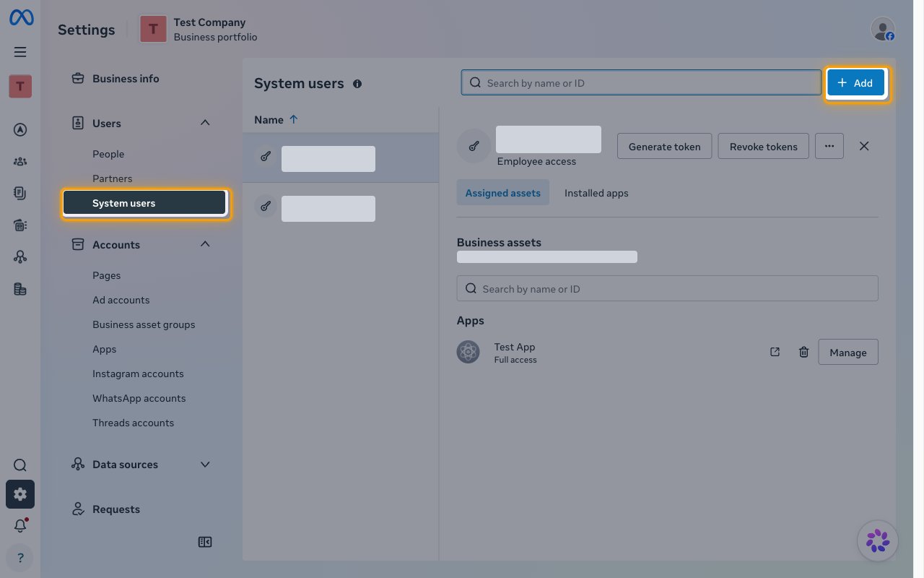The image size is (924, 578).
Task: Open the magnifier search icon in left rail
Action: click(x=20, y=465)
